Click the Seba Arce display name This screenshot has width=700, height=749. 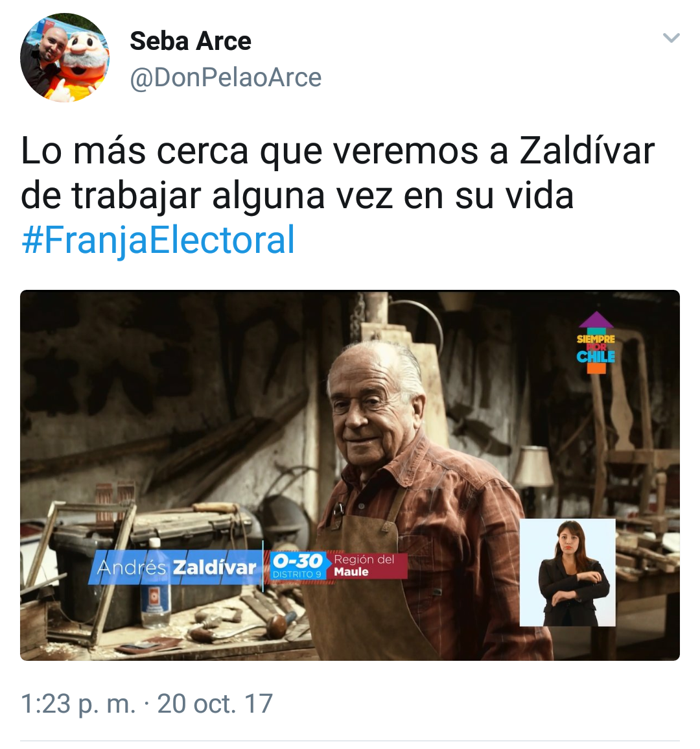[x=190, y=41]
